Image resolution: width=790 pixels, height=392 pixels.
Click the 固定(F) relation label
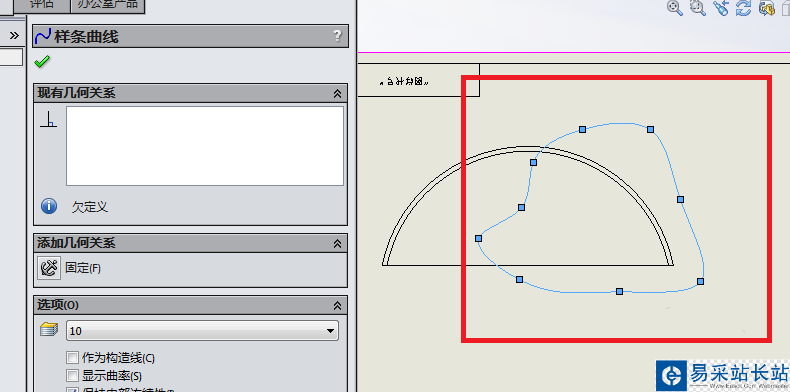coord(83,268)
